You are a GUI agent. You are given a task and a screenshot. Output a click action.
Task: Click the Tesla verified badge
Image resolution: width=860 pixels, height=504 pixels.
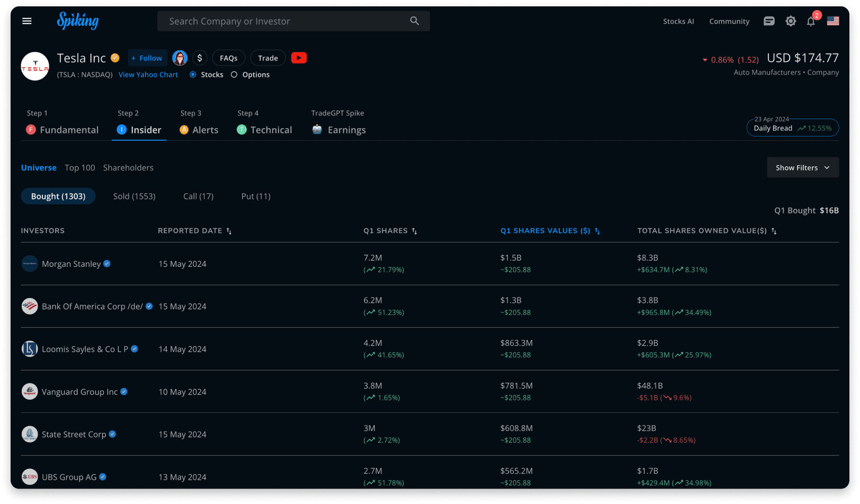[115, 58]
